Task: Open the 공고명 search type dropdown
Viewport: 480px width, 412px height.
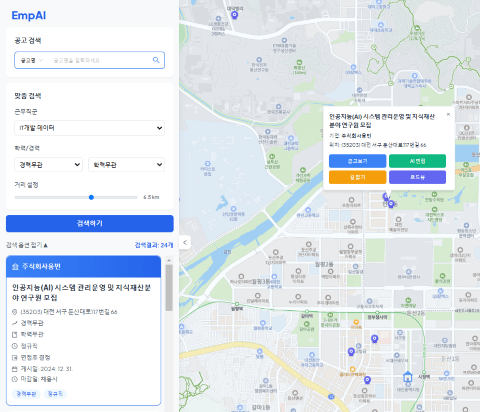Action: click(x=32, y=60)
